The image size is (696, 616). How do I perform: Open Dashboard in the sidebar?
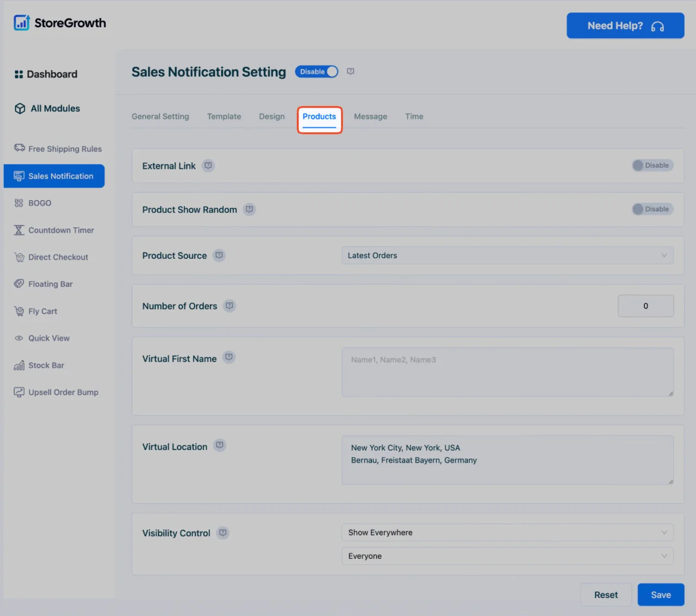[46, 74]
